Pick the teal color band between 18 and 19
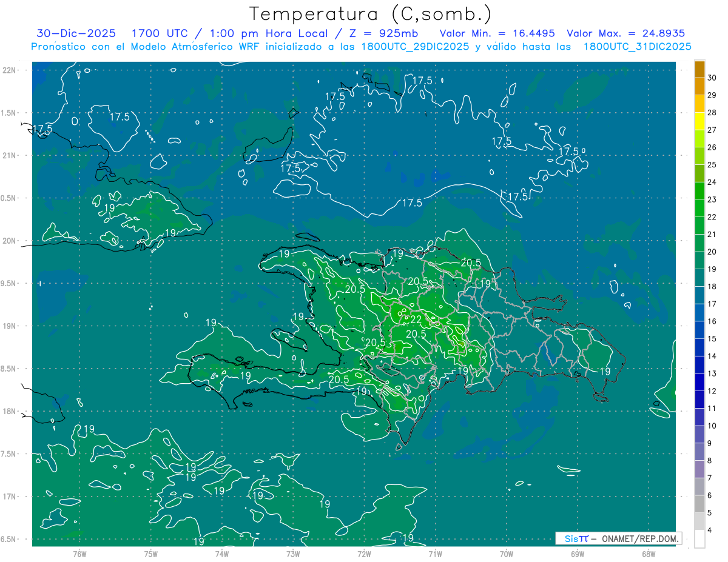The image size is (728, 562). point(699,278)
